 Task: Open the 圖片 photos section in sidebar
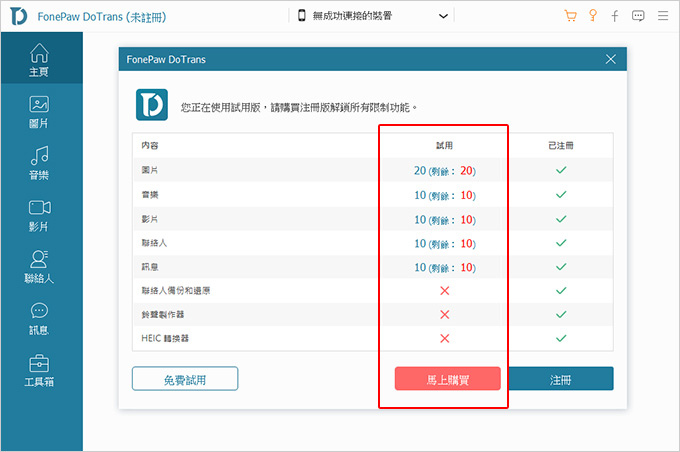pyautogui.click(x=39, y=112)
